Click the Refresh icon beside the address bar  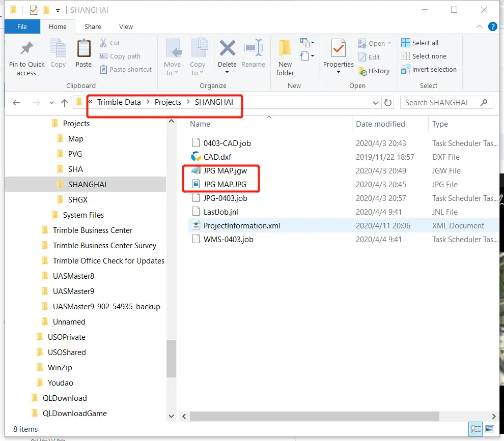click(x=388, y=103)
